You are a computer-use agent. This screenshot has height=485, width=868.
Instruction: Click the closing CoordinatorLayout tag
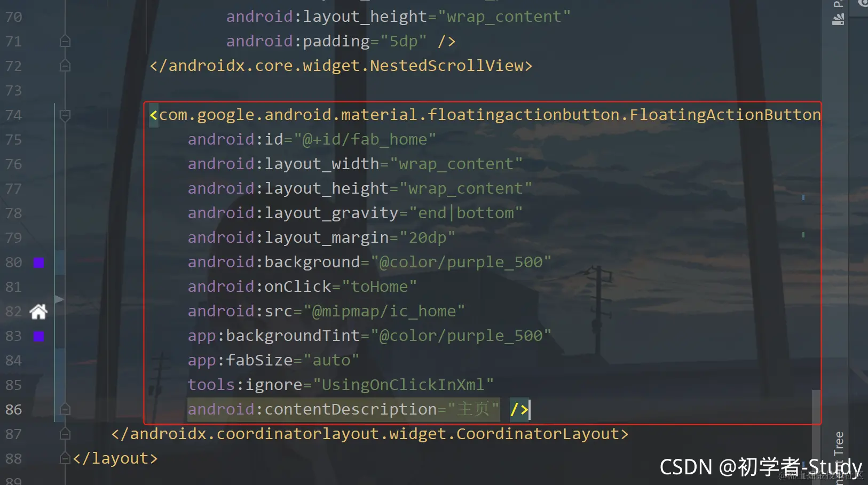pos(370,434)
